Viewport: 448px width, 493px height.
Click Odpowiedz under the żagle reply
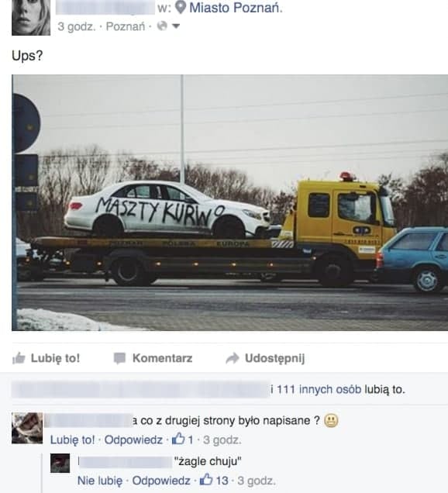coord(161,481)
